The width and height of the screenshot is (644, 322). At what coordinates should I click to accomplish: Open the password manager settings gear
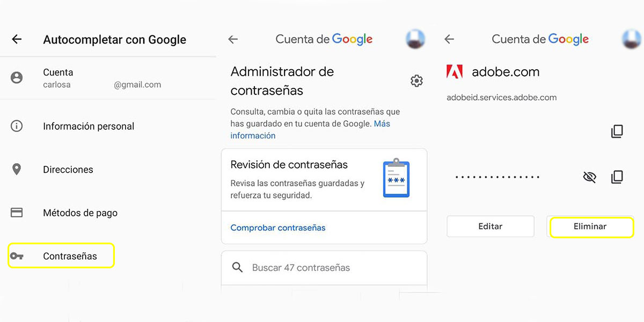(416, 80)
